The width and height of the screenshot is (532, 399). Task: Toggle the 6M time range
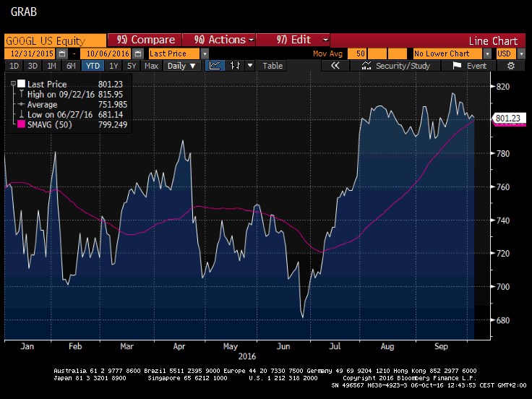click(x=71, y=66)
